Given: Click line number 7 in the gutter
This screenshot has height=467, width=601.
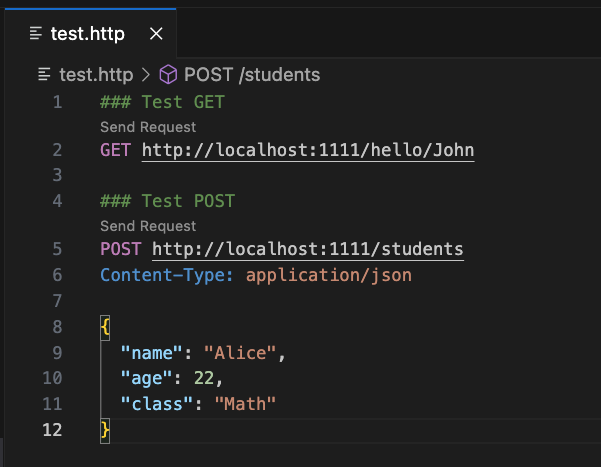Looking at the screenshot, I should (57, 301).
